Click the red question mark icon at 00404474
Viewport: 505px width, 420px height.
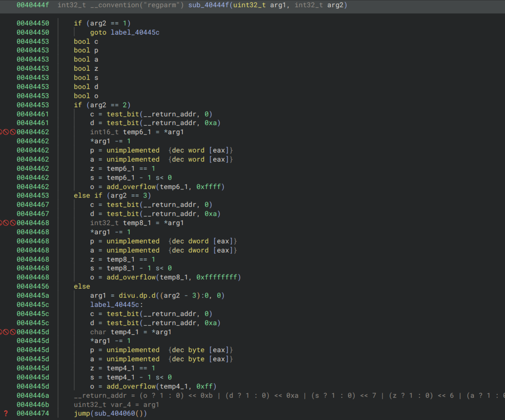[x=6, y=413]
